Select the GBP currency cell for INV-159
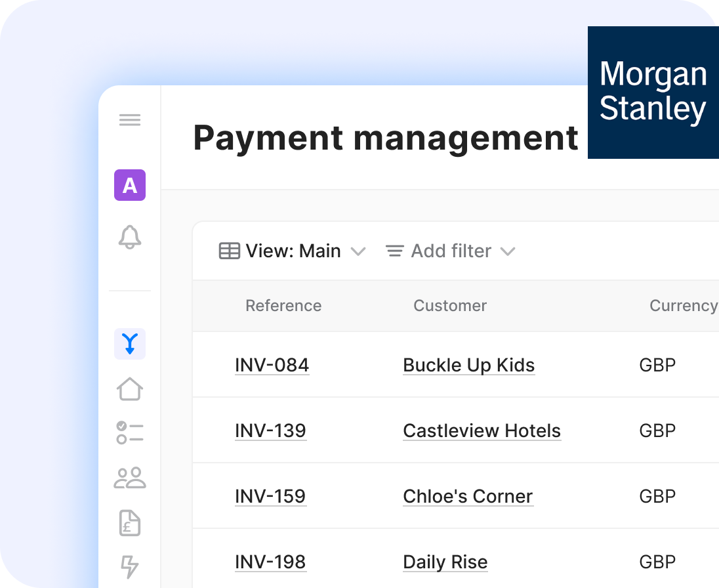The width and height of the screenshot is (719, 588). click(x=657, y=496)
